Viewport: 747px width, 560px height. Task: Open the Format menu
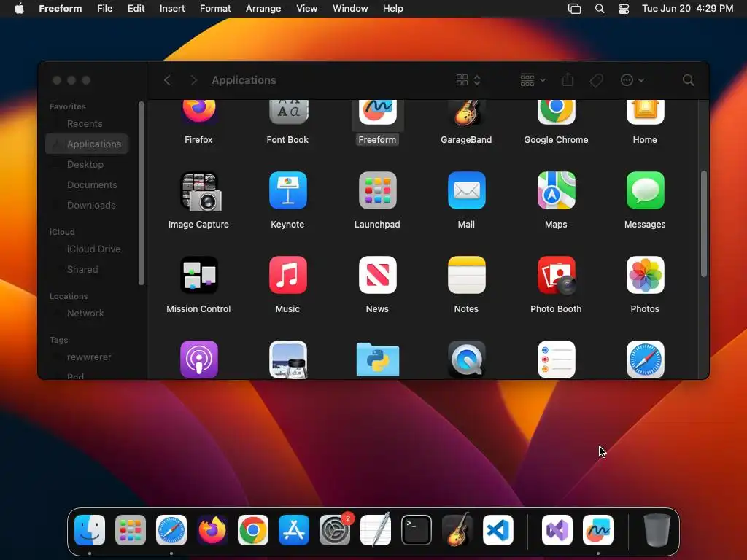pyautogui.click(x=215, y=9)
